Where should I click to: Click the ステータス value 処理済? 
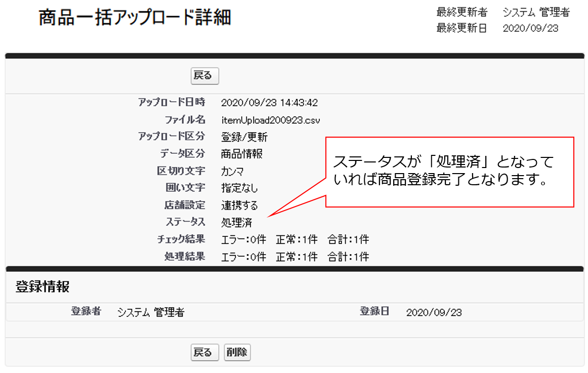pyautogui.click(x=236, y=223)
